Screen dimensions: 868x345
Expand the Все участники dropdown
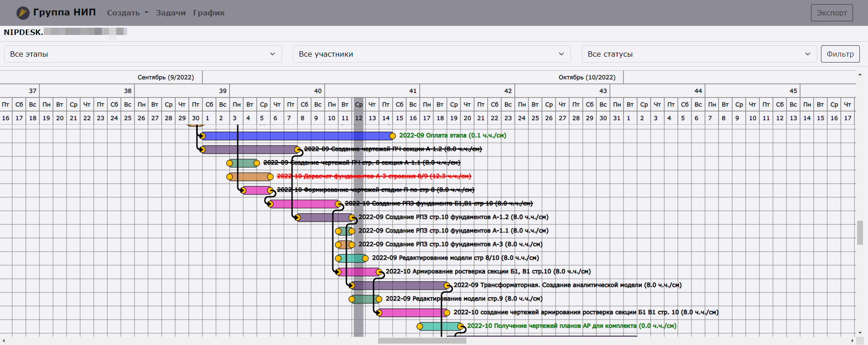click(x=432, y=54)
